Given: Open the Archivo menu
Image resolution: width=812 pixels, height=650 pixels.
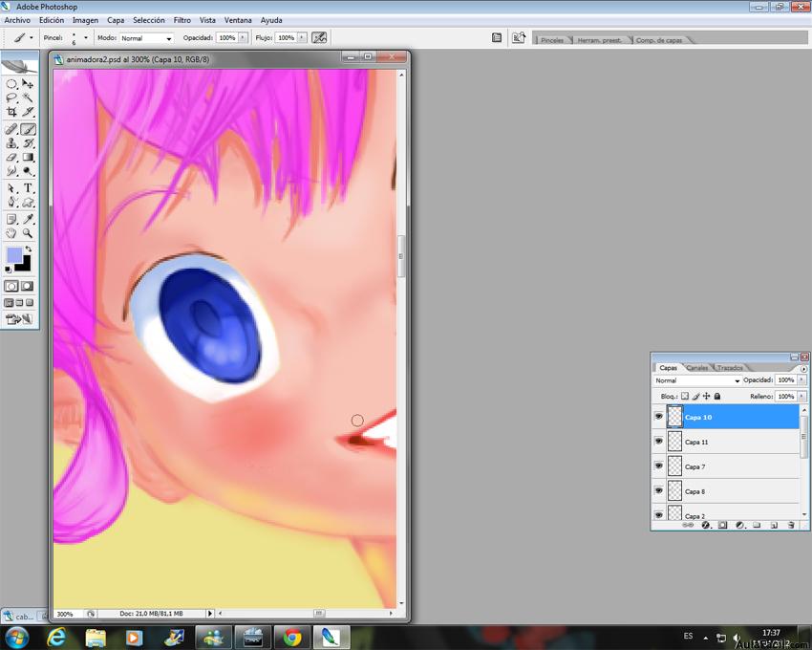Looking at the screenshot, I should 17,20.
